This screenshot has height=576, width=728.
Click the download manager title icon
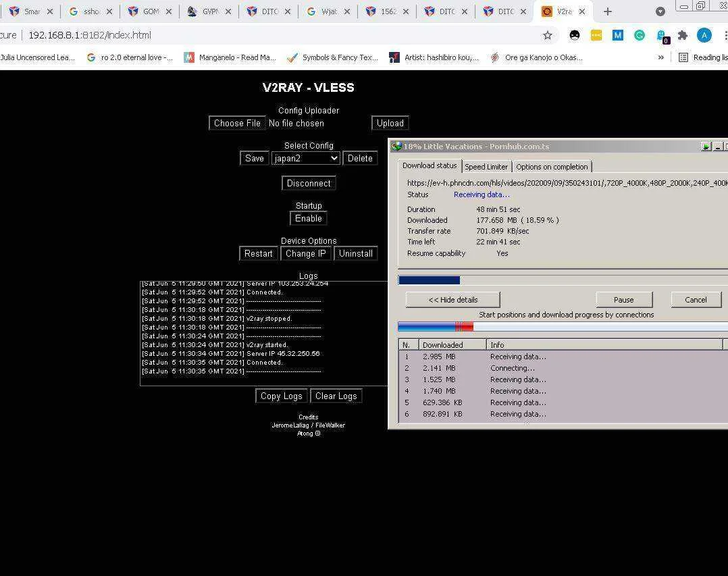point(396,147)
